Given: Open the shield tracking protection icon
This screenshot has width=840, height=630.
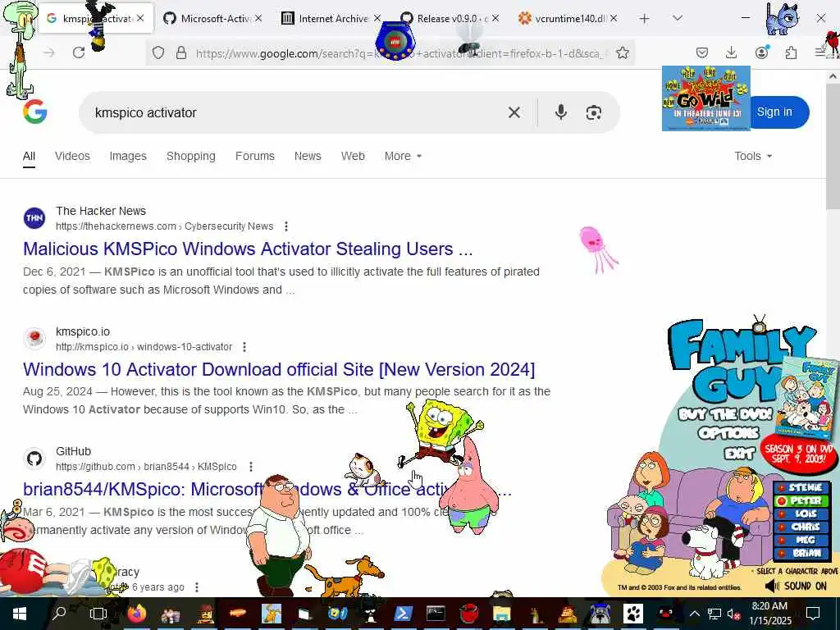Looking at the screenshot, I should 158,52.
